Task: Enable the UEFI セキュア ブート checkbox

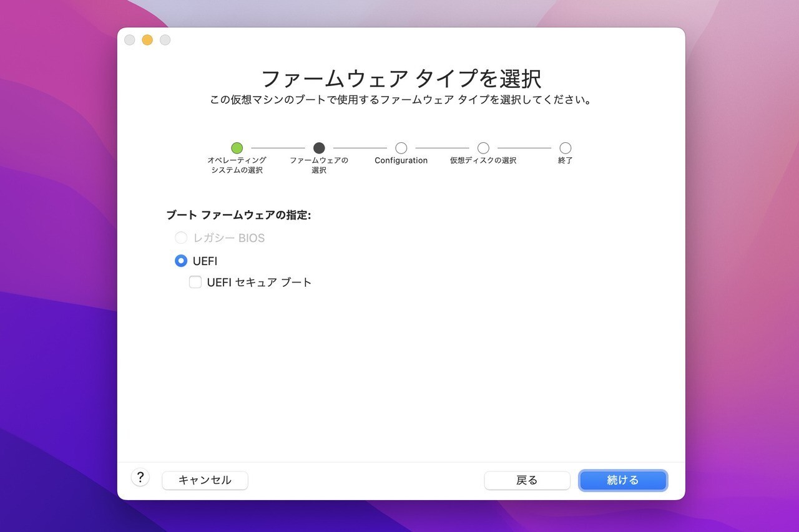Action: 195,282
